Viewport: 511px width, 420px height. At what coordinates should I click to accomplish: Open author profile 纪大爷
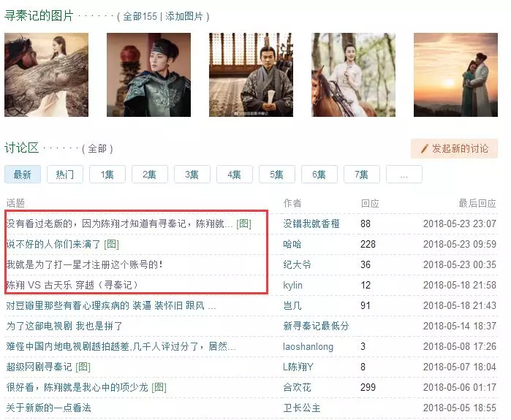click(x=297, y=264)
